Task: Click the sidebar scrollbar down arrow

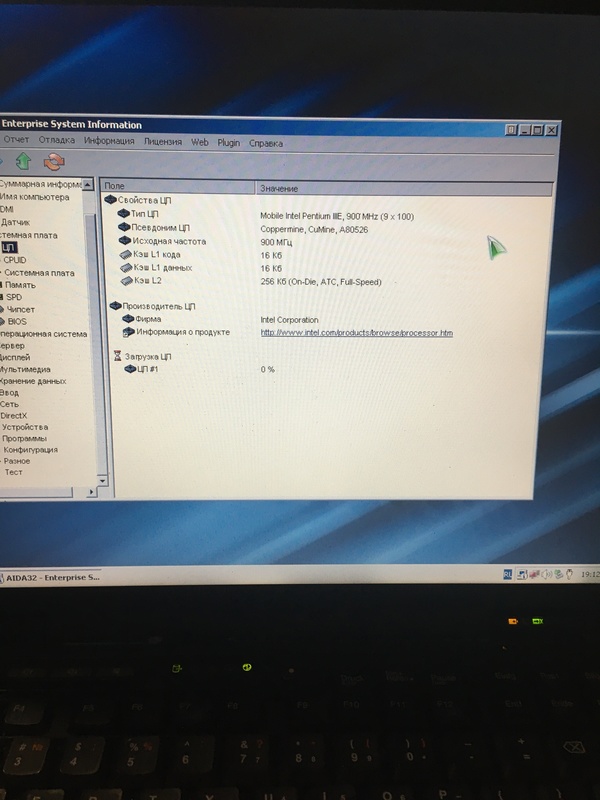Action: 102,480
